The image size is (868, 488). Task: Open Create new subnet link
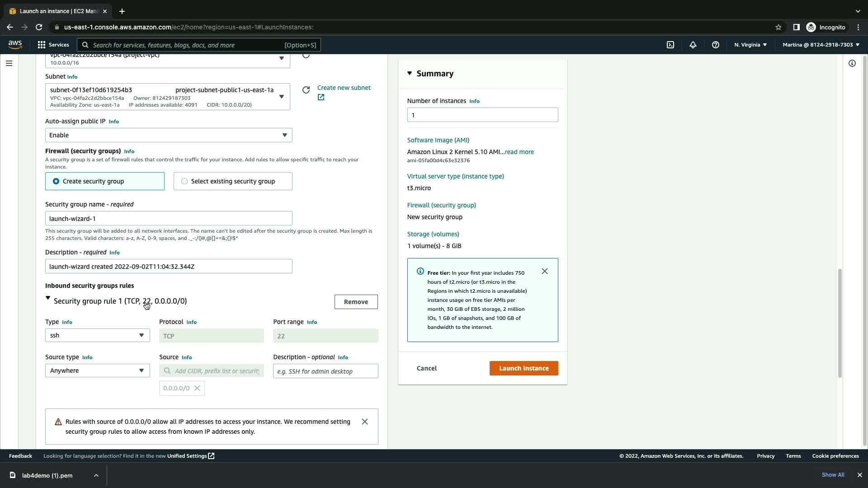click(x=344, y=88)
